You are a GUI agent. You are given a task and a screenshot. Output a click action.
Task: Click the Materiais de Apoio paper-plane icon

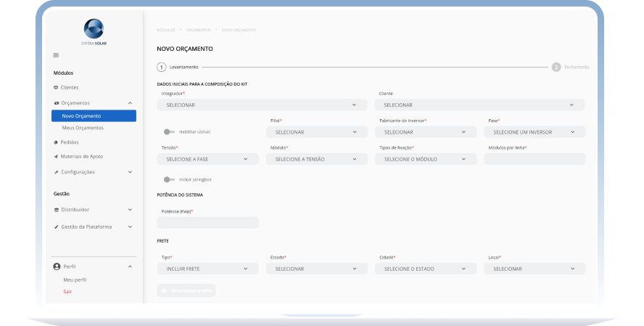coord(56,156)
